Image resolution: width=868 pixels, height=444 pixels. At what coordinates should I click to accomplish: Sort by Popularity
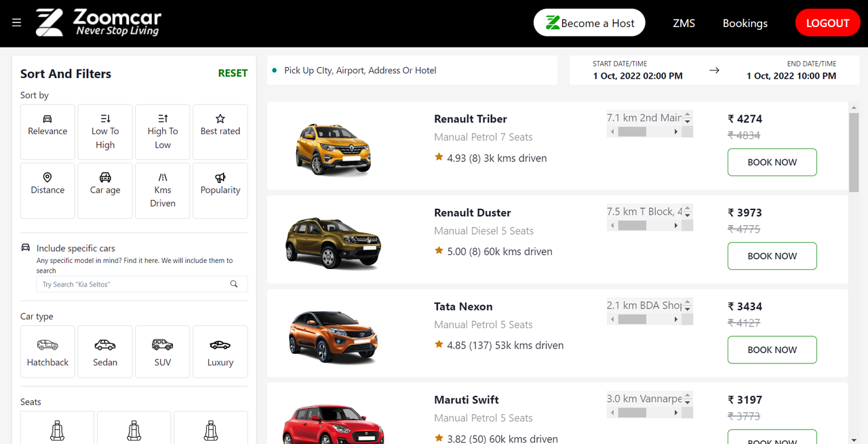pyautogui.click(x=220, y=190)
